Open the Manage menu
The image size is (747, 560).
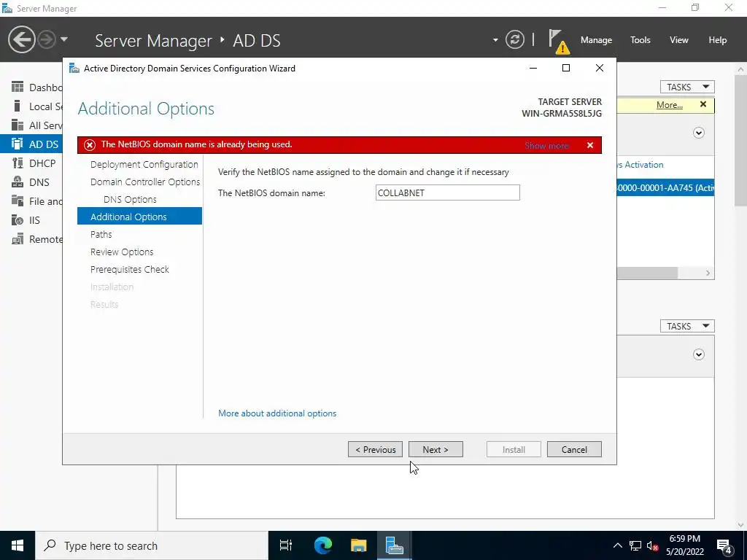click(596, 40)
